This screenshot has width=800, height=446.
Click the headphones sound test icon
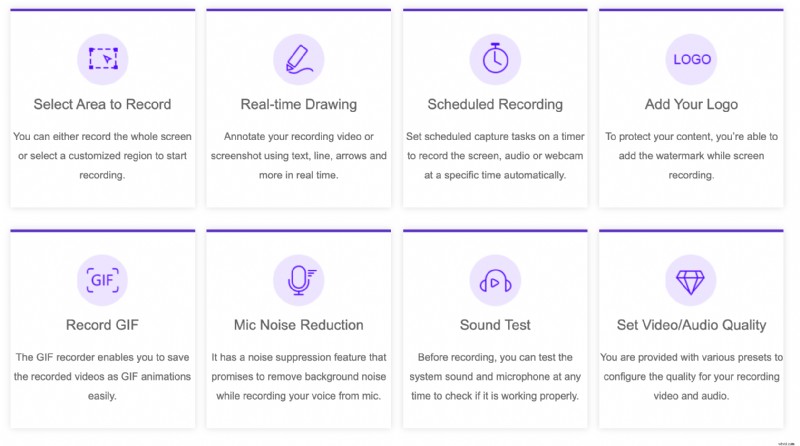(x=495, y=280)
